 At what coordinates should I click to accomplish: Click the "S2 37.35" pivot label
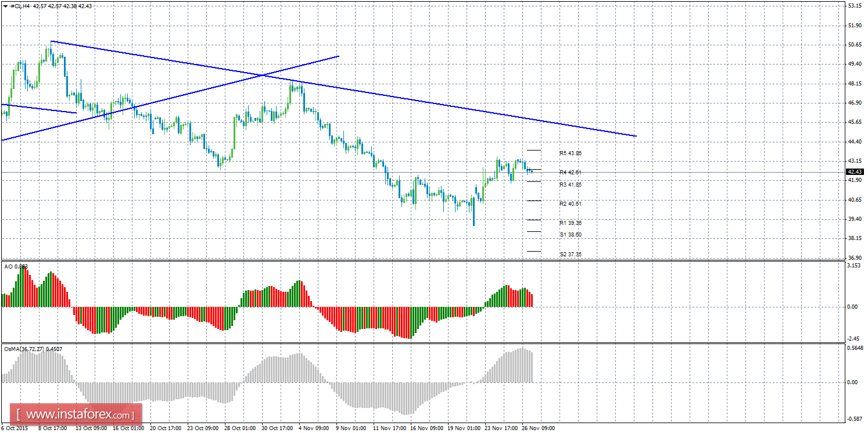click(x=571, y=255)
